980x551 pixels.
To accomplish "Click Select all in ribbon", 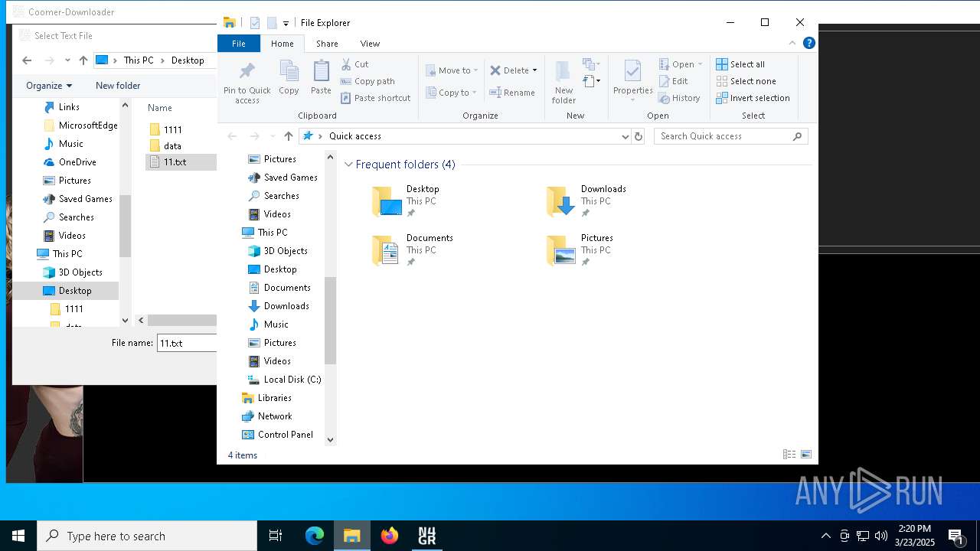I will (740, 64).
